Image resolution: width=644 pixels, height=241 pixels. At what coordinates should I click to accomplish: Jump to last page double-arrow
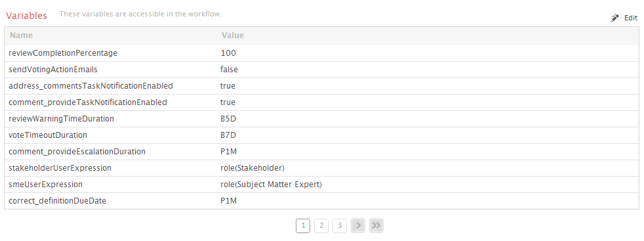click(x=376, y=225)
